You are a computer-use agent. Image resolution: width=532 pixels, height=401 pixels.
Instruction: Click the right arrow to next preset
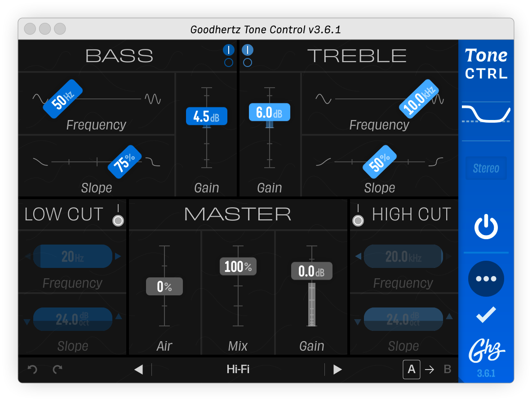click(337, 369)
